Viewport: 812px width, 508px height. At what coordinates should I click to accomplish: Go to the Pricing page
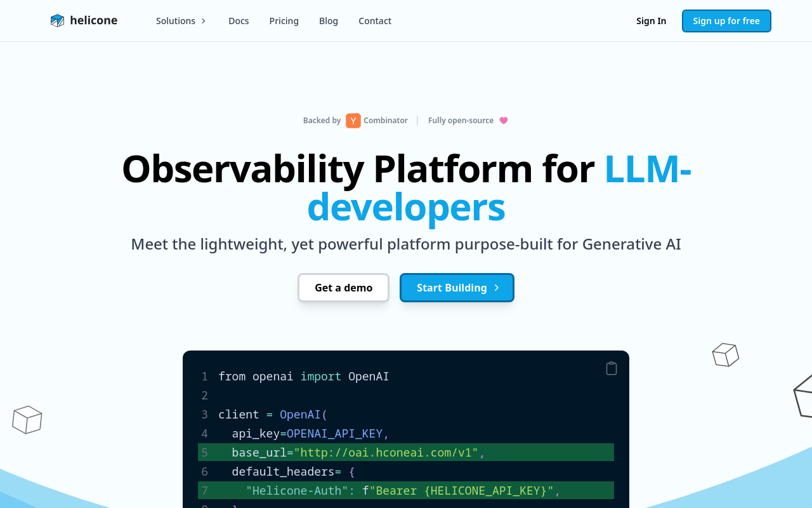[x=284, y=21]
